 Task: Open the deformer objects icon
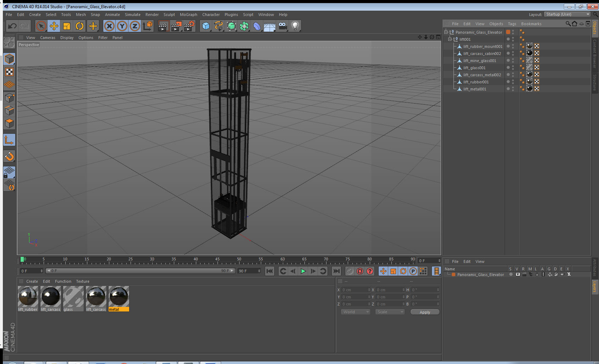pos(257,26)
